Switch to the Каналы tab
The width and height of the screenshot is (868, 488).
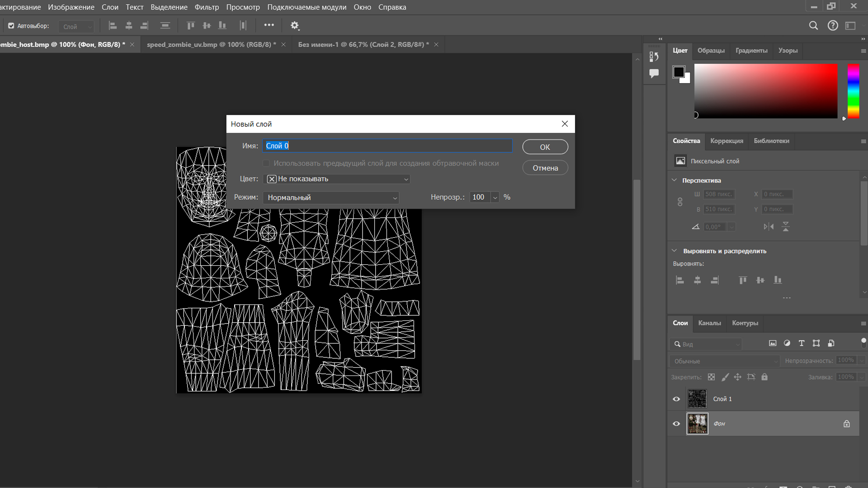[709, 323]
